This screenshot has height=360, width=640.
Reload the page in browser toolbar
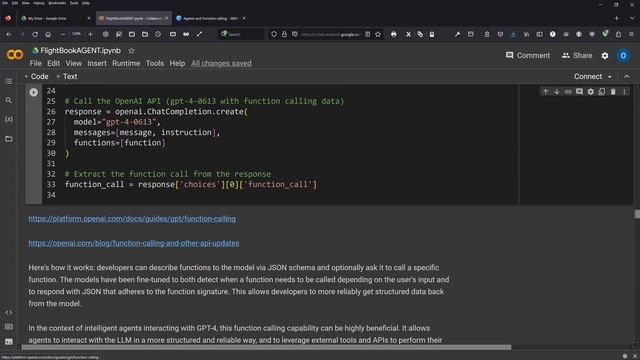coord(35,34)
